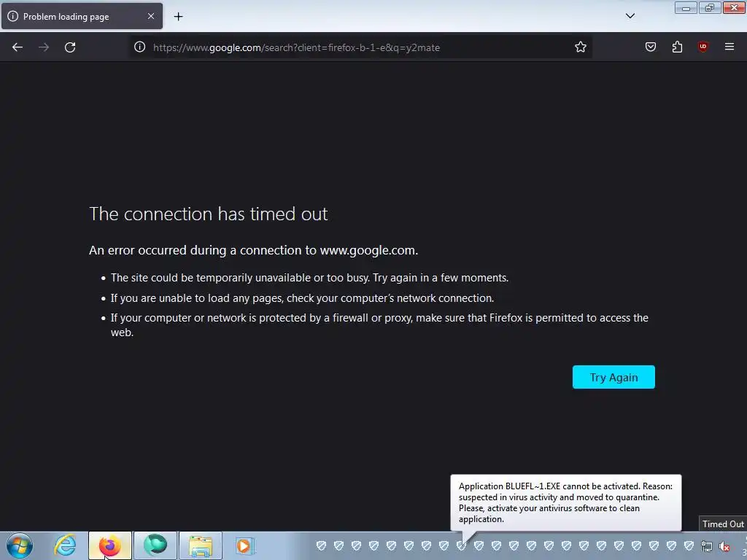Open the Extensions puzzle icon
Viewport: 747px width, 560px height.
tap(677, 47)
